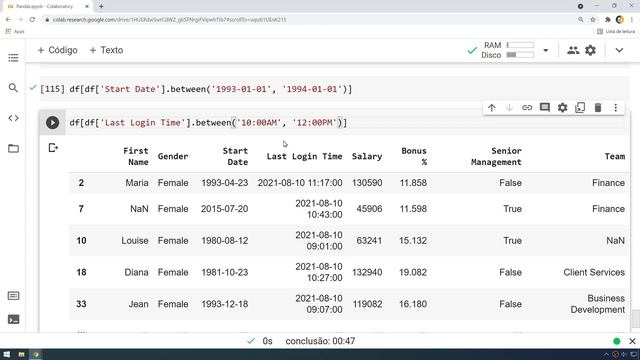
Task: Open the table of contents sidebar icon
Action: point(13,58)
